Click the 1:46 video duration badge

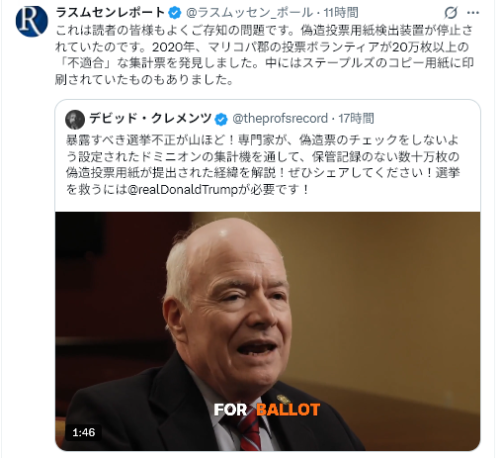coord(84,432)
